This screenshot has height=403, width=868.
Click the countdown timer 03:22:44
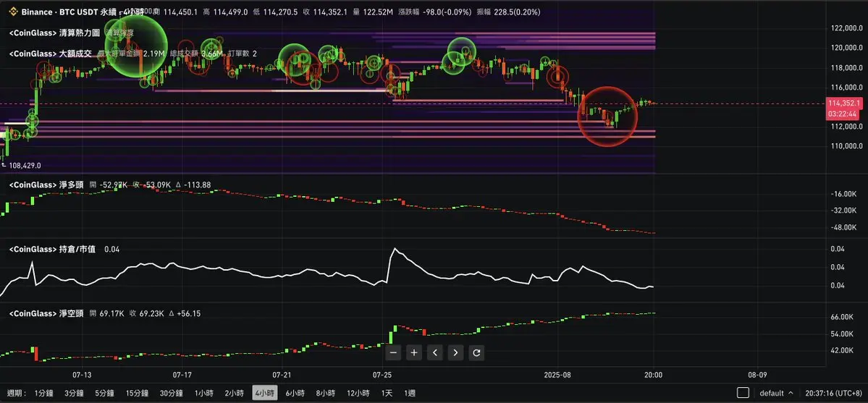(x=843, y=114)
